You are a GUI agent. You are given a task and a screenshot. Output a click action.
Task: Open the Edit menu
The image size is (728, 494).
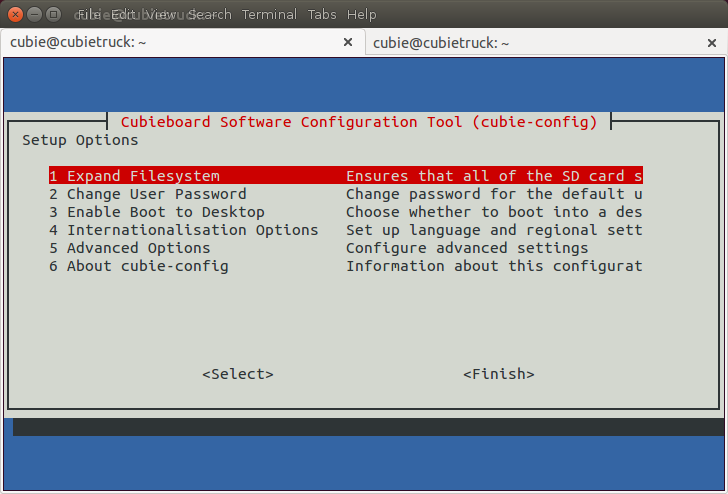click(x=123, y=15)
